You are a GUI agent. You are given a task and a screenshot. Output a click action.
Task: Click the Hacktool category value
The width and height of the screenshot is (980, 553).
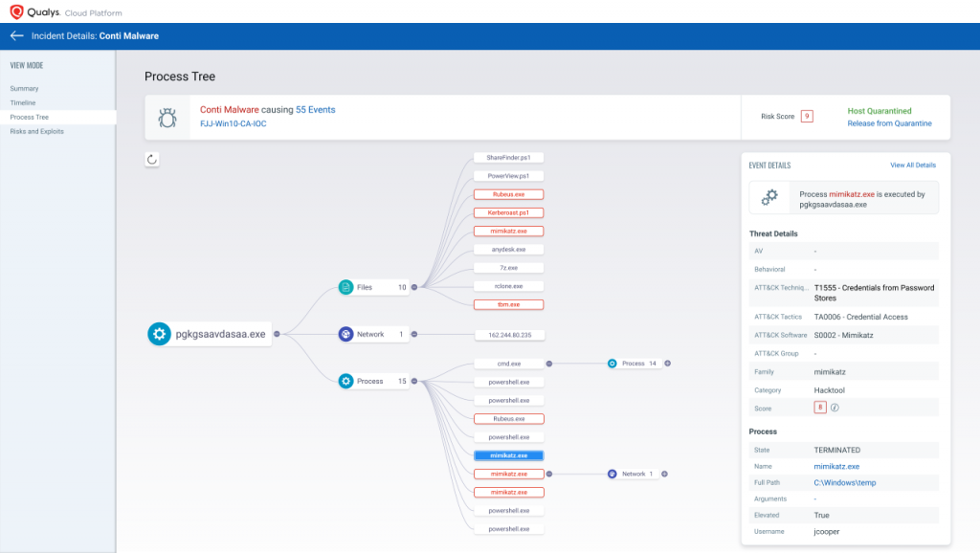pos(829,390)
